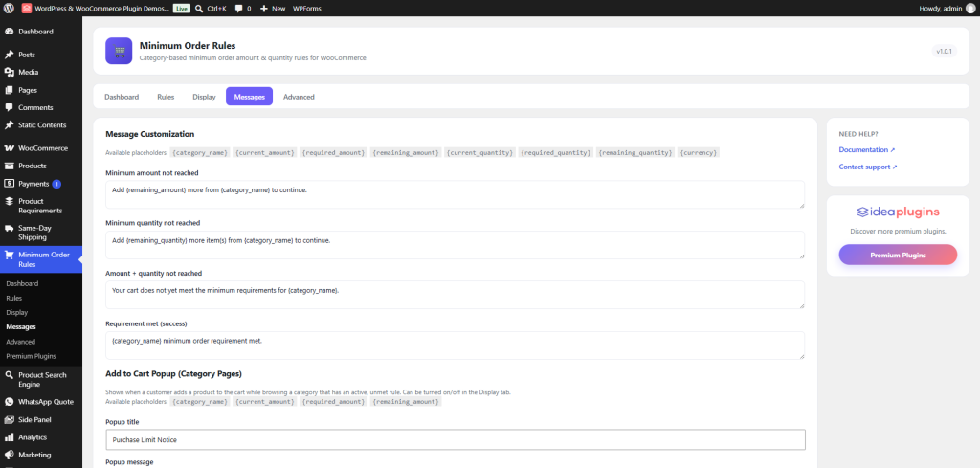
Task: Open Messages submenu item in sidebar
Action: click(x=21, y=326)
